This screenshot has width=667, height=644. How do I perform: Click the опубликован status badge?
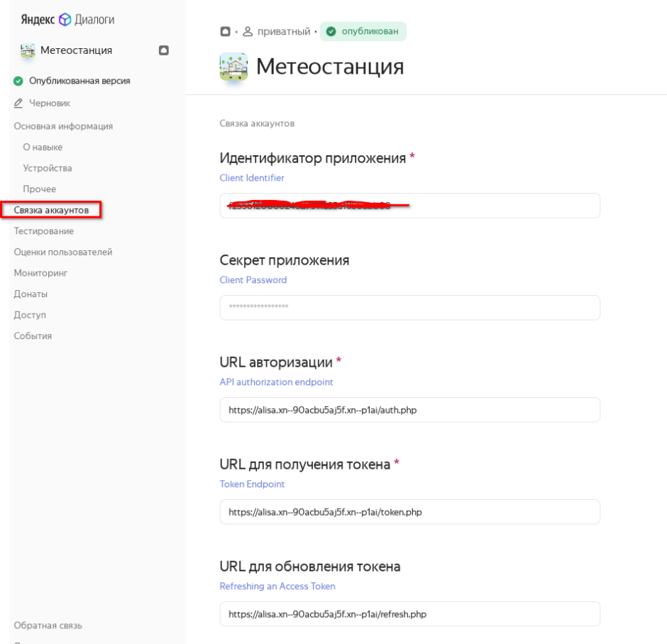click(363, 31)
